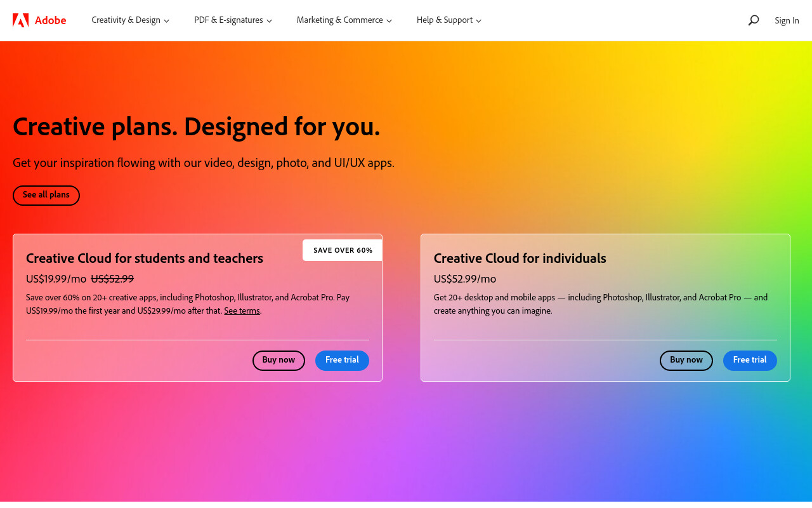Open the PDF & E-signatures menu
Viewport: 812px width, 508px height.
(233, 20)
